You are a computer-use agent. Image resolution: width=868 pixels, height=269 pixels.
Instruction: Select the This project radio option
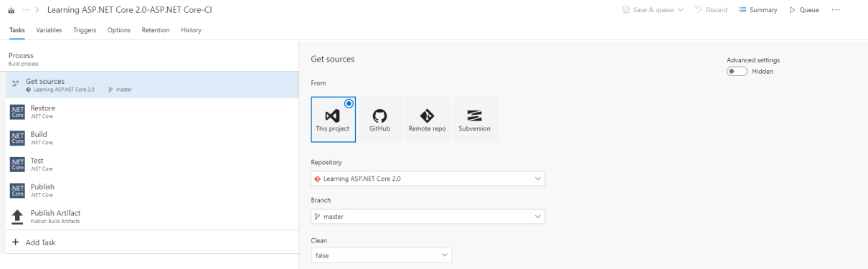(349, 103)
